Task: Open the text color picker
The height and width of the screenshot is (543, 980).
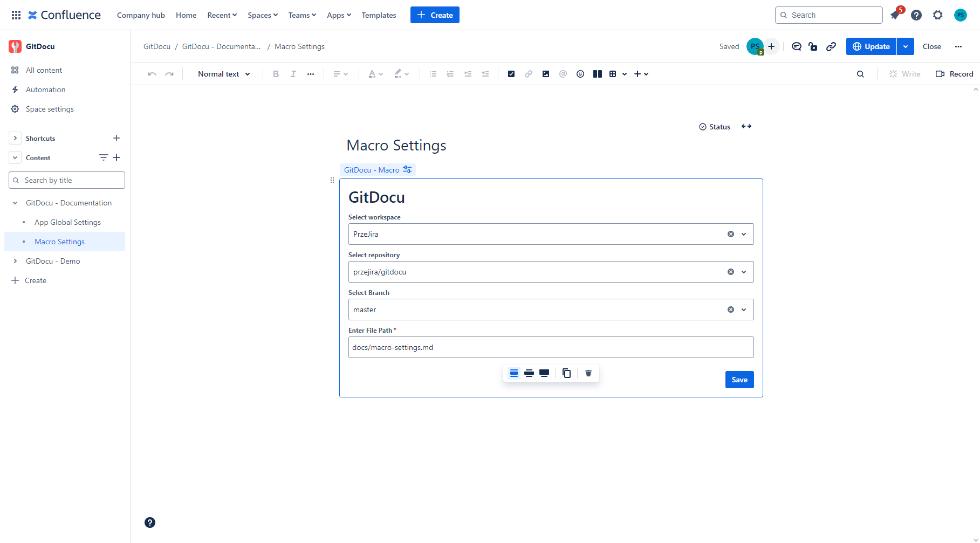Action: pos(375,74)
